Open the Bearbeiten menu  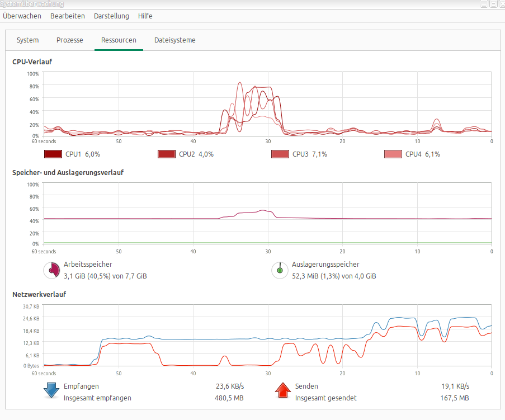68,16
